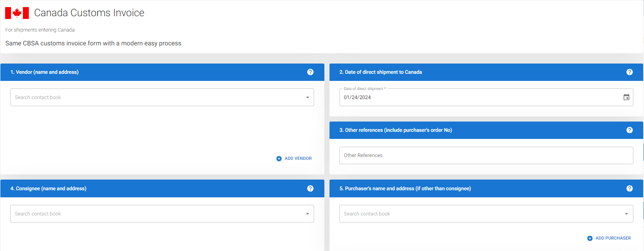Image resolution: width=644 pixels, height=251 pixels.
Task: Click the Canada Customs Invoice page title
Action: pyautogui.click(x=89, y=13)
